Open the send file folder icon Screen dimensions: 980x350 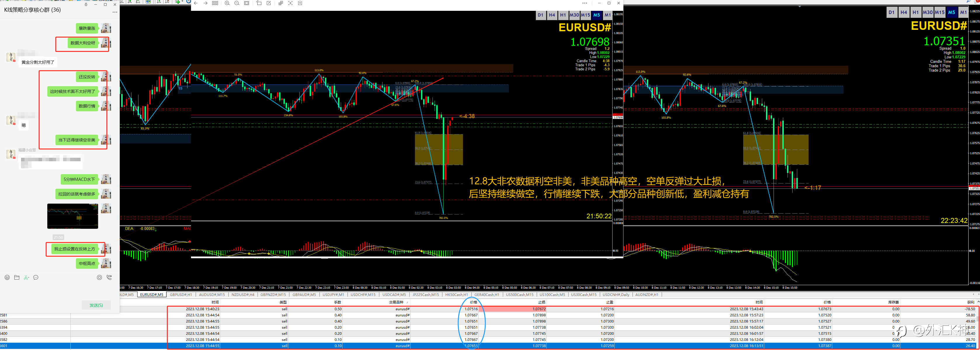[x=17, y=277]
